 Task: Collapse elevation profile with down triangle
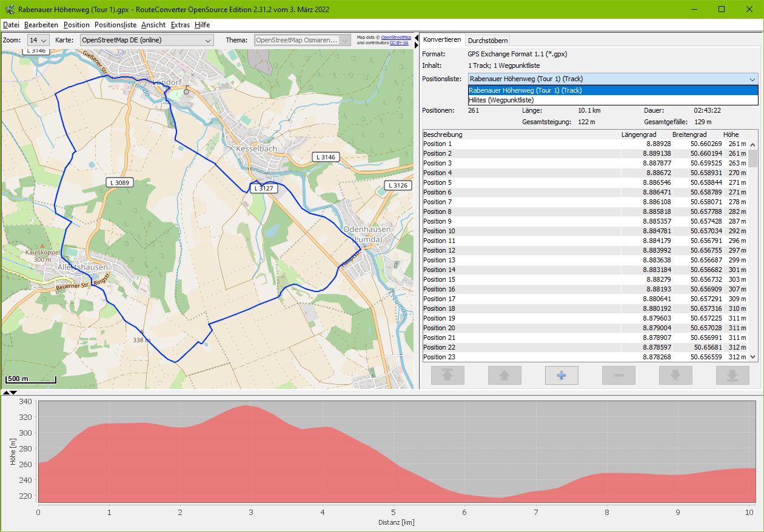[x=14, y=393]
